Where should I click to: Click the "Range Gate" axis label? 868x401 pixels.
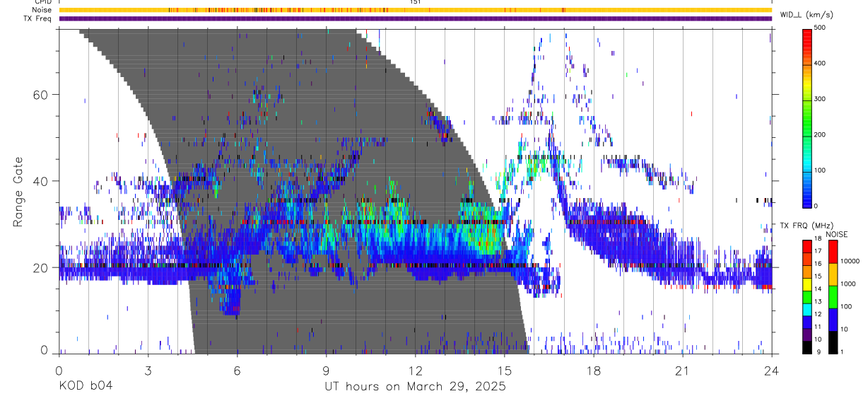(18, 192)
